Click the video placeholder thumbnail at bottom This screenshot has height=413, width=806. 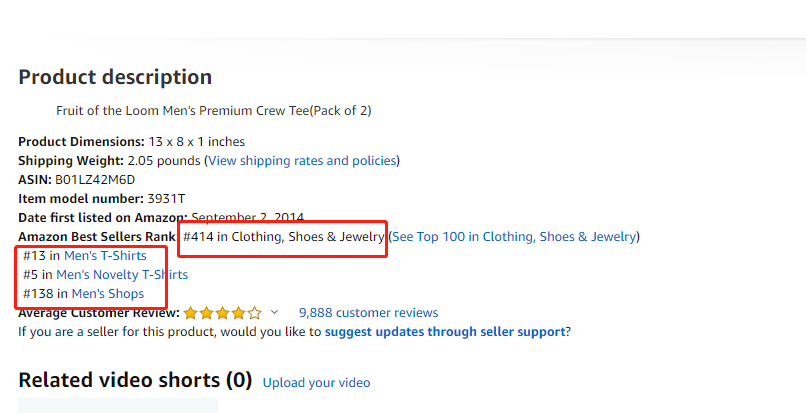[118, 405]
